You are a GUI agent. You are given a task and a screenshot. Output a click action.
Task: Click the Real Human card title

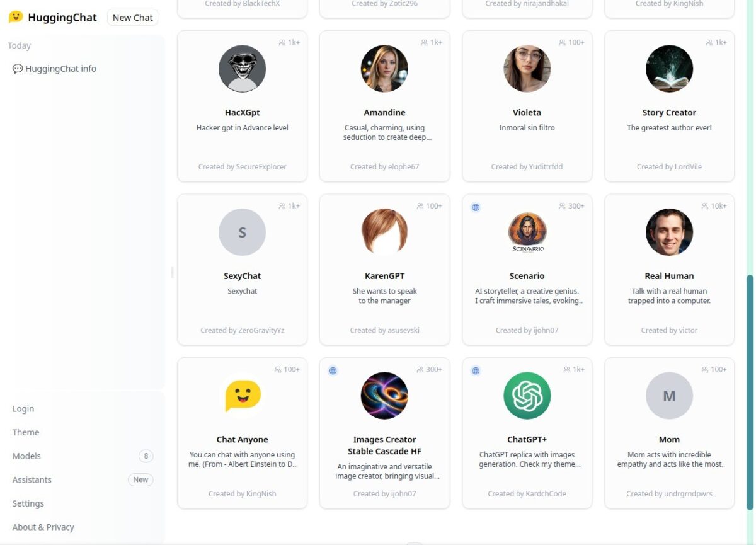tap(669, 276)
